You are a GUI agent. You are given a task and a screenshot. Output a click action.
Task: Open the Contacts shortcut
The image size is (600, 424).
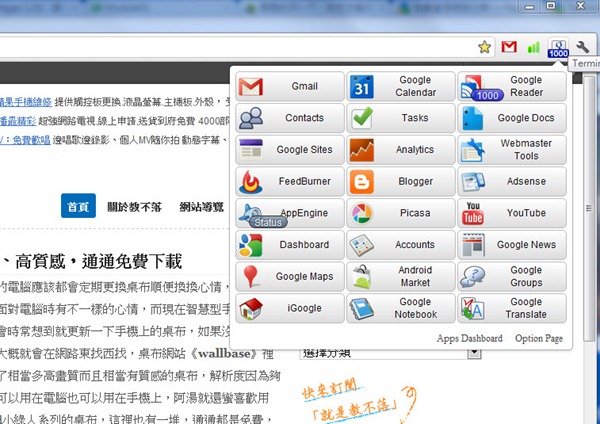point(290,118)
